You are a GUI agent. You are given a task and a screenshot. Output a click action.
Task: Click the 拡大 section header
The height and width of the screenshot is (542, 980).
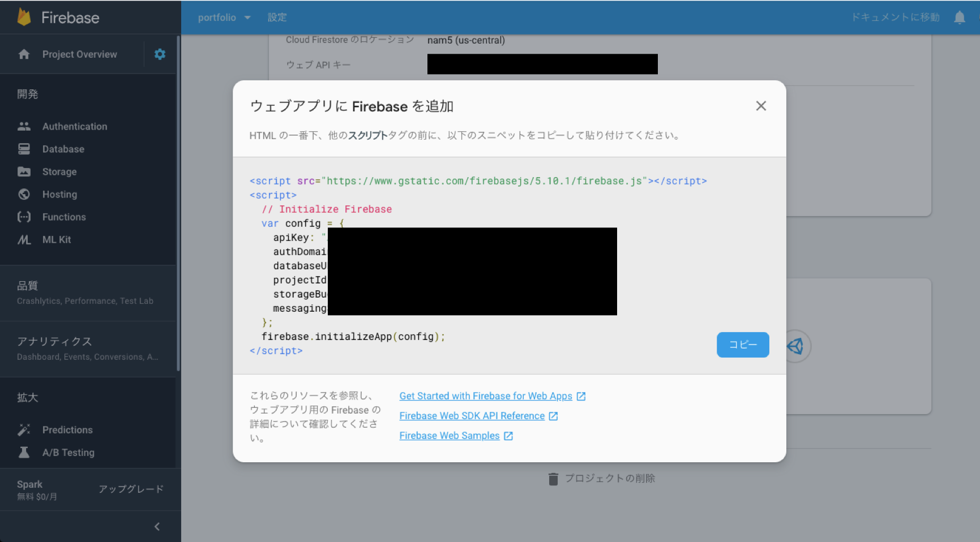click(x=28, y=397)
